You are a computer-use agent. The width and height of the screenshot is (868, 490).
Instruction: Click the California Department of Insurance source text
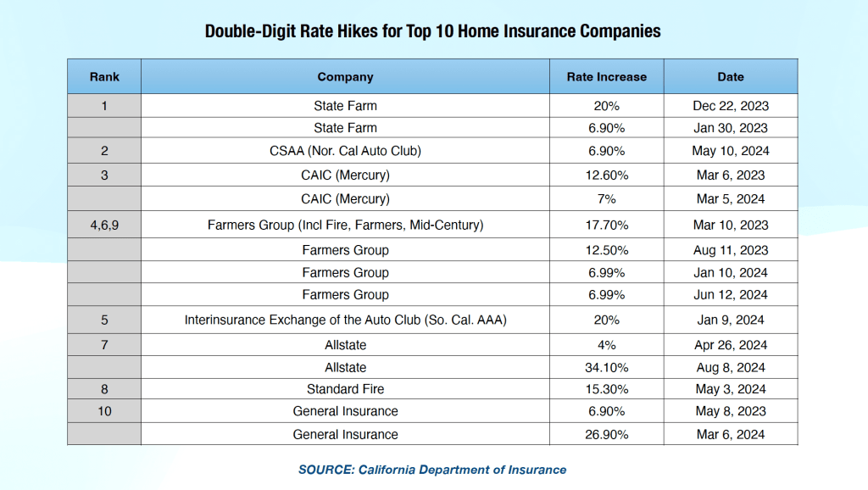pos(432,469)
